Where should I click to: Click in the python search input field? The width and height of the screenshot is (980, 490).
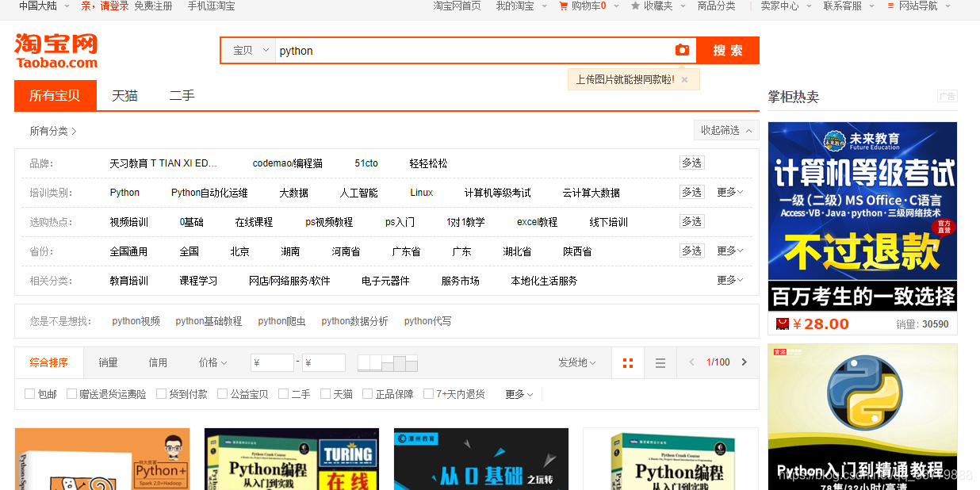coord(473,51)
